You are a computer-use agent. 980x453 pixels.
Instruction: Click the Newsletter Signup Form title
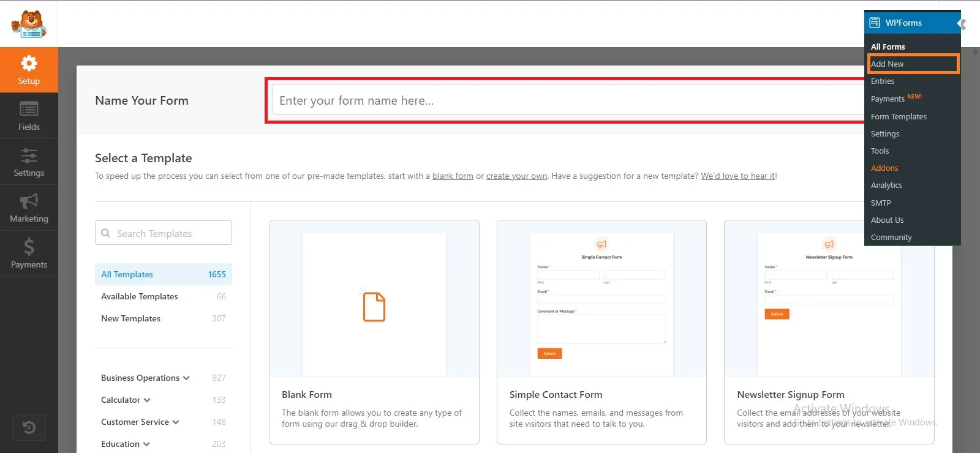791,395
